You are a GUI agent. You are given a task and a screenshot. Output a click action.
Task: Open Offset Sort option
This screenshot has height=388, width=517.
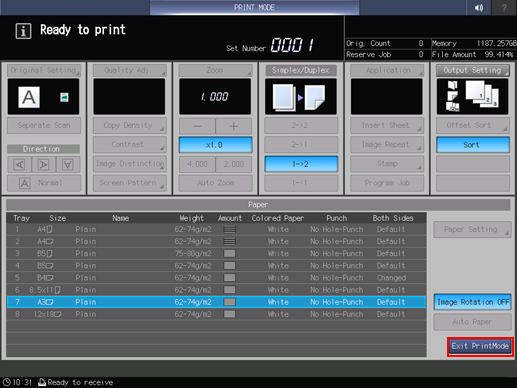(x=473, y=126)
